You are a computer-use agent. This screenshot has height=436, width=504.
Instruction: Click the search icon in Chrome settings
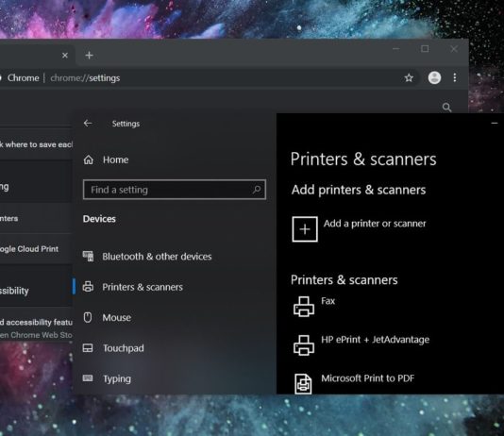[446, 107]
